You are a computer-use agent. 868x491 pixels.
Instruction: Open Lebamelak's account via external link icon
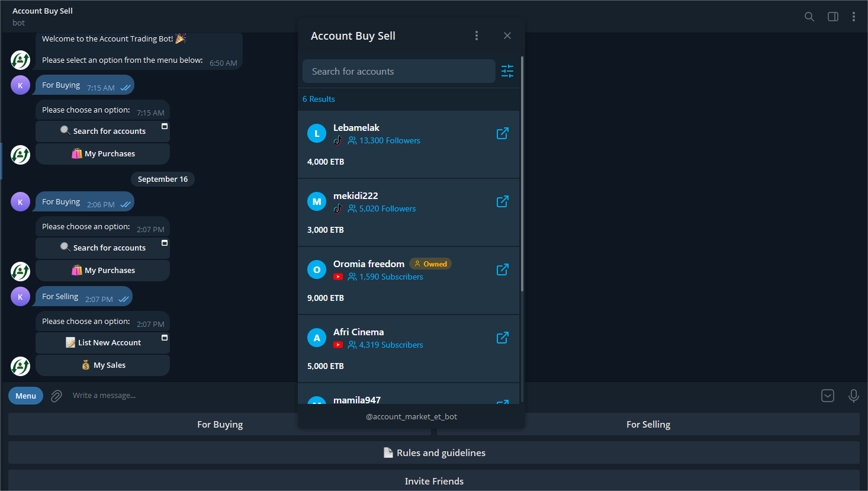click(x=502, y=133)
